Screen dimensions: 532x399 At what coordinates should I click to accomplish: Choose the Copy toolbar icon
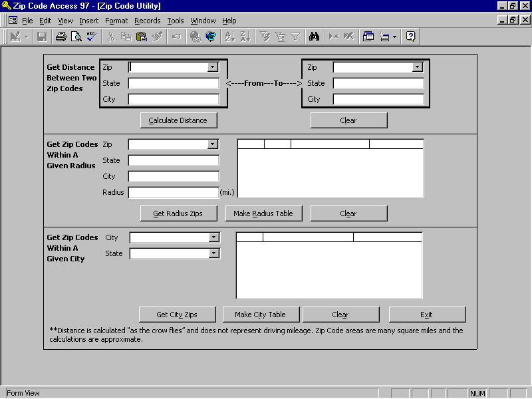click(126, 37)
